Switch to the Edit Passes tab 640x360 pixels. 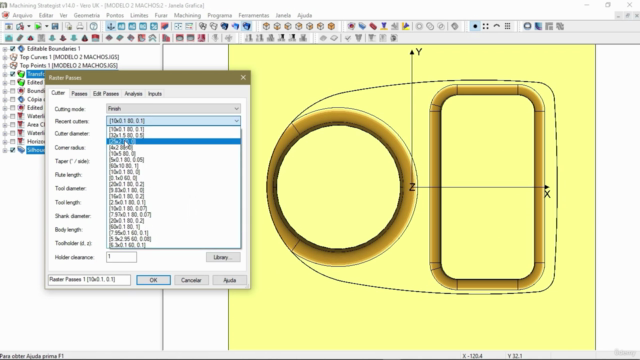(106, 94)
